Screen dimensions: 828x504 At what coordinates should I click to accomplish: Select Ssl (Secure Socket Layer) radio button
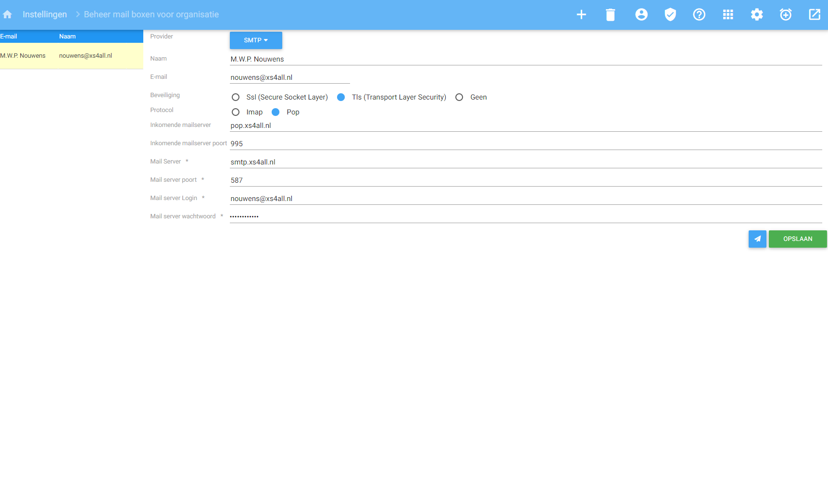pyautogui.click(x=236, y=97)
